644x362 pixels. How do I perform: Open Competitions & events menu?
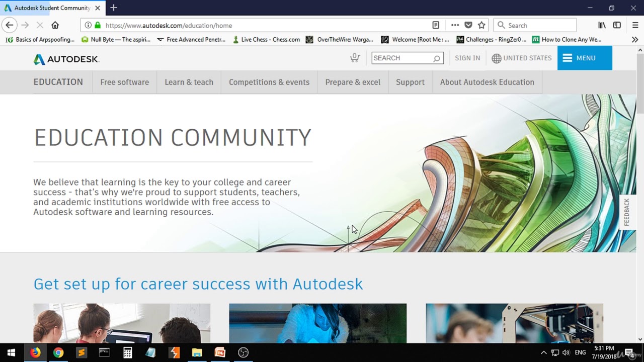tap(269, 82)
